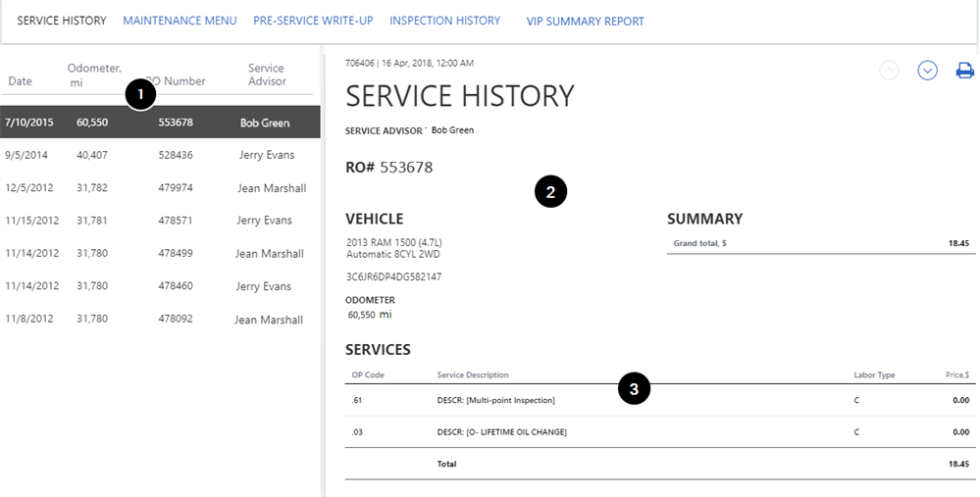
Task: Select the highlighted 7/10/2015 Bob Green row
Action: [160, 123]
